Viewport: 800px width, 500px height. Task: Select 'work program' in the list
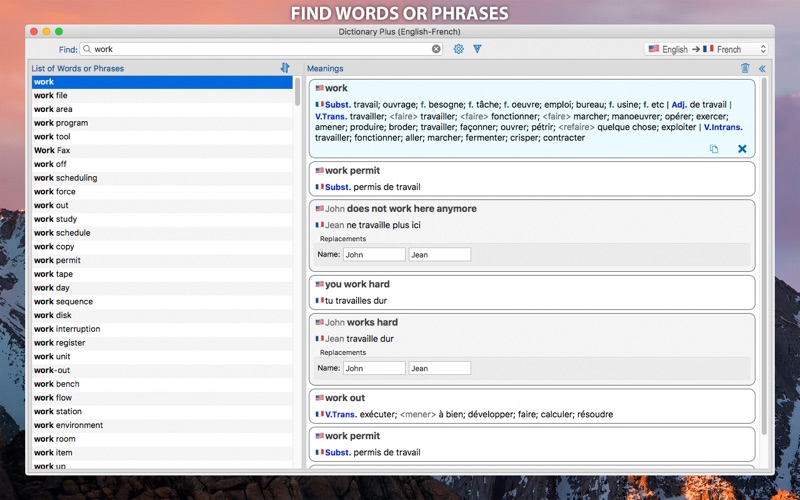162,123
